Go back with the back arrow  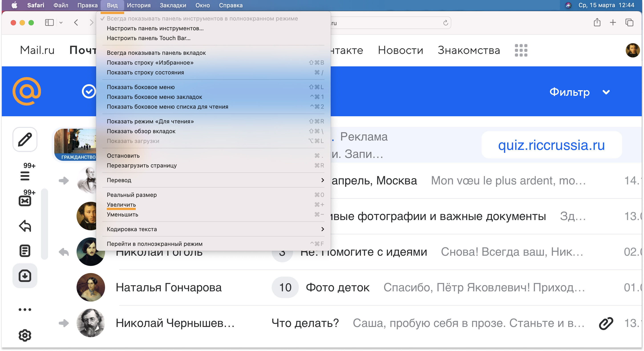click(76, 22)
